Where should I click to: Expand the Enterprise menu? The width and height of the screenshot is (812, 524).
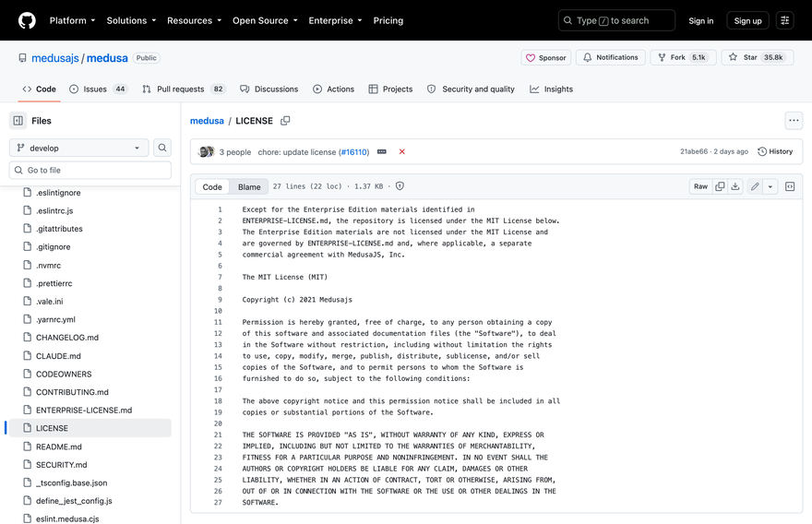[335, 20]
